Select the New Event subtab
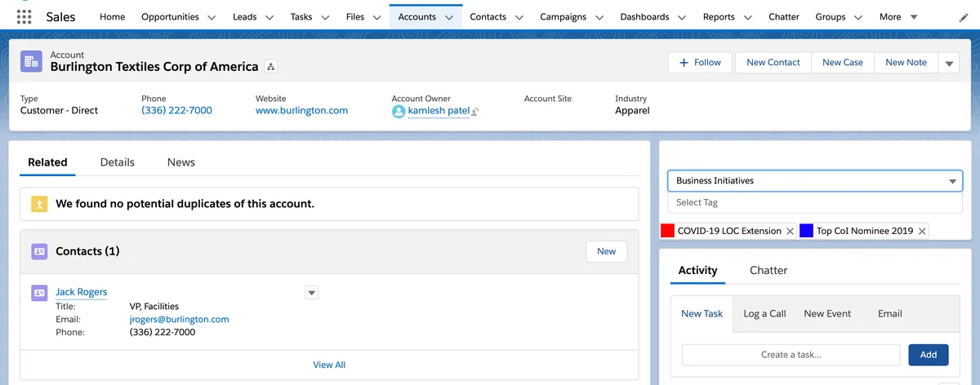 [827, 313]
